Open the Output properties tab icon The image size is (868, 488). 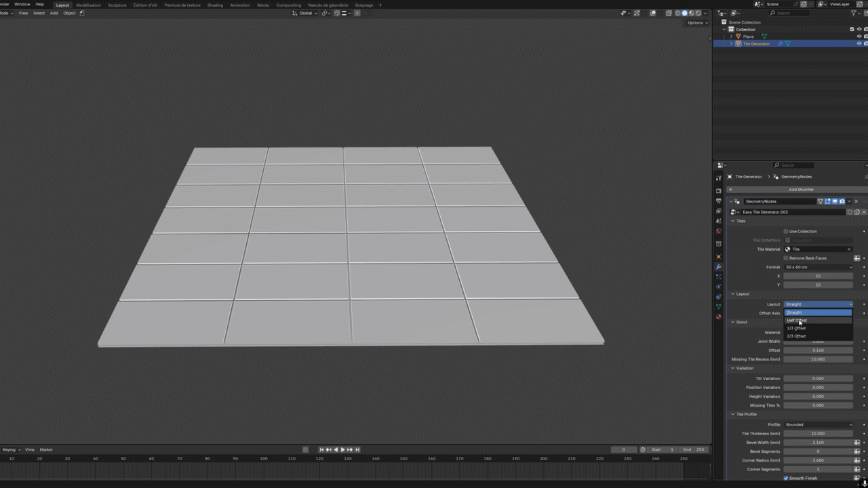(719, 201)
